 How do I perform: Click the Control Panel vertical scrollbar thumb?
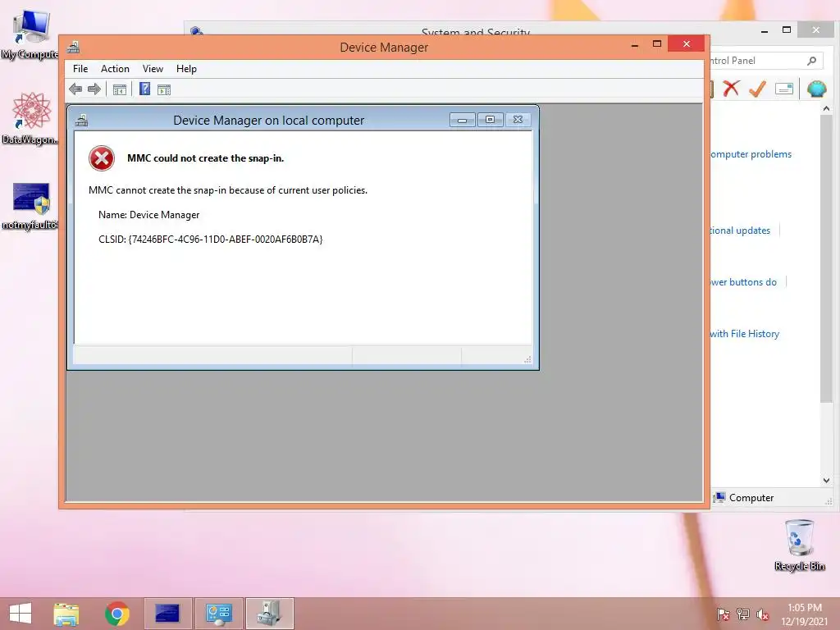pyautogui.click(x=826, y=258)
